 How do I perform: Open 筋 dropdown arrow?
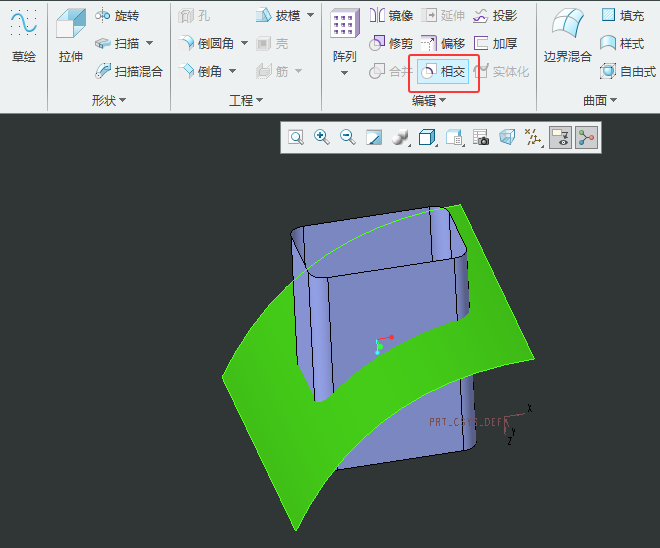tap(298, 71)
